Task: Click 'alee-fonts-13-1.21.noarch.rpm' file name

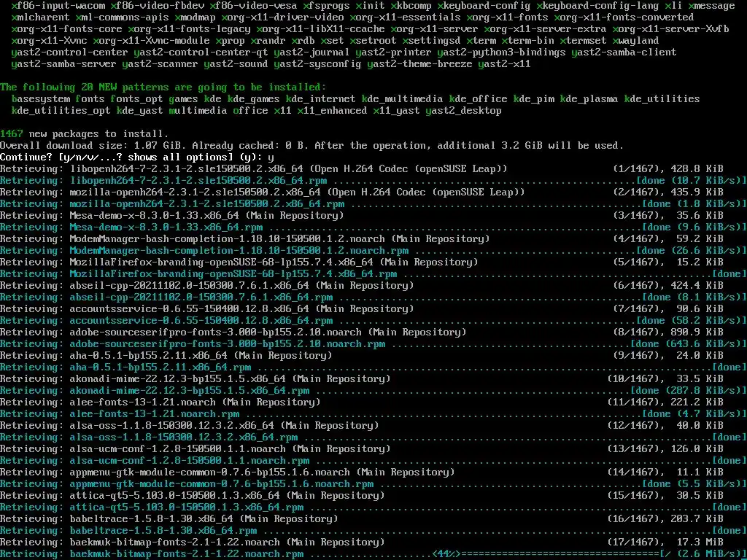Action: click(x=155, y=414)
